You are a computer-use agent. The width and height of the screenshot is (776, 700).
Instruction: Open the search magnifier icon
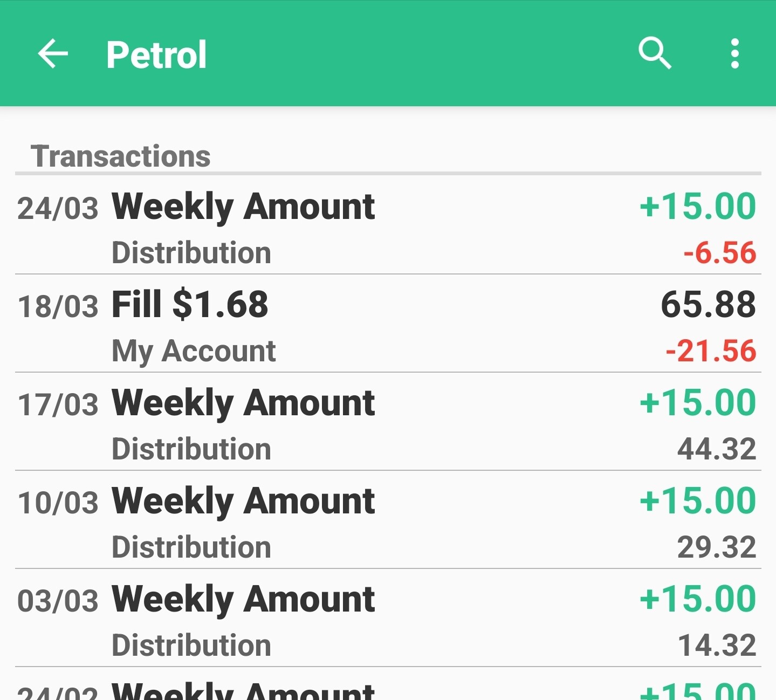pos(655,53)
